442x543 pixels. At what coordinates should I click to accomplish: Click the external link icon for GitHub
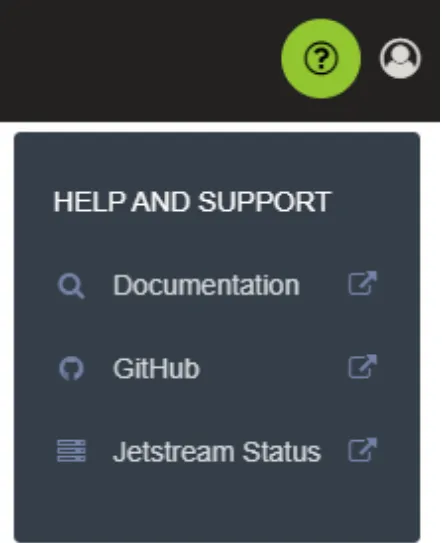[x=362, y=366]
